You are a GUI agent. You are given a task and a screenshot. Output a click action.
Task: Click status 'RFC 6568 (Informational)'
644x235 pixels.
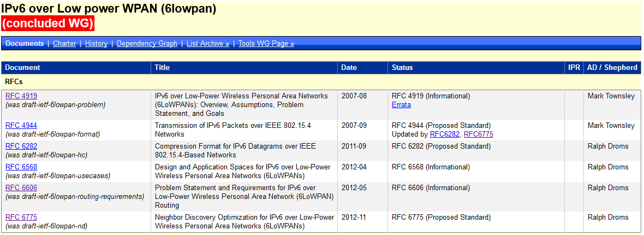pos(431,167)
